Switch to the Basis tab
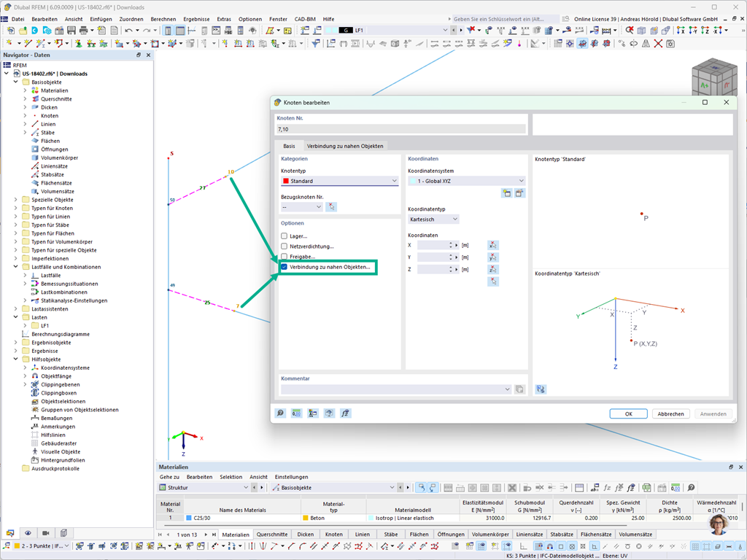The width and height of the screenshot is (747, 560). [289, 146]
